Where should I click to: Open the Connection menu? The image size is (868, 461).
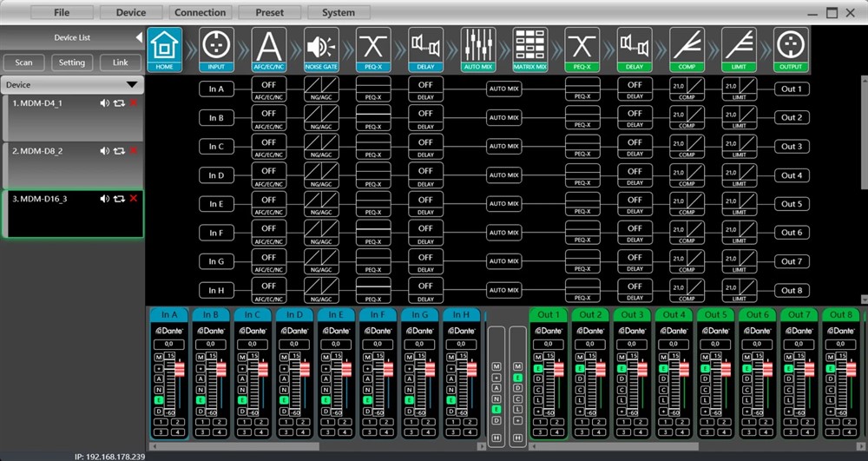200,13
